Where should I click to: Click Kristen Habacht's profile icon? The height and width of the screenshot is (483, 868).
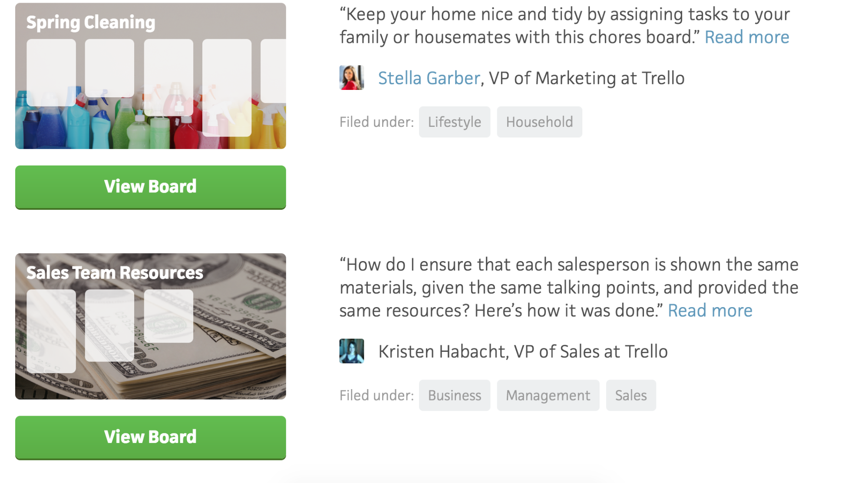(x=351, y=351)
